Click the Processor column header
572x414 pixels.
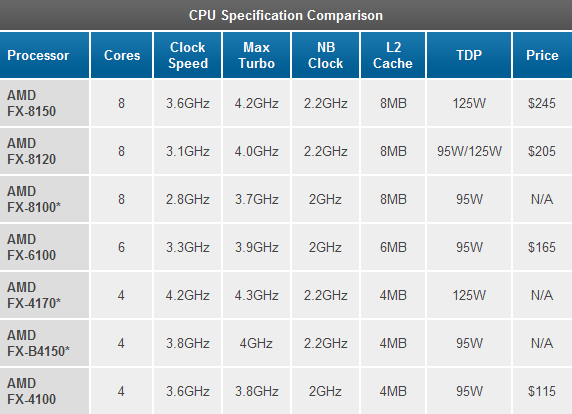[44, 55]
